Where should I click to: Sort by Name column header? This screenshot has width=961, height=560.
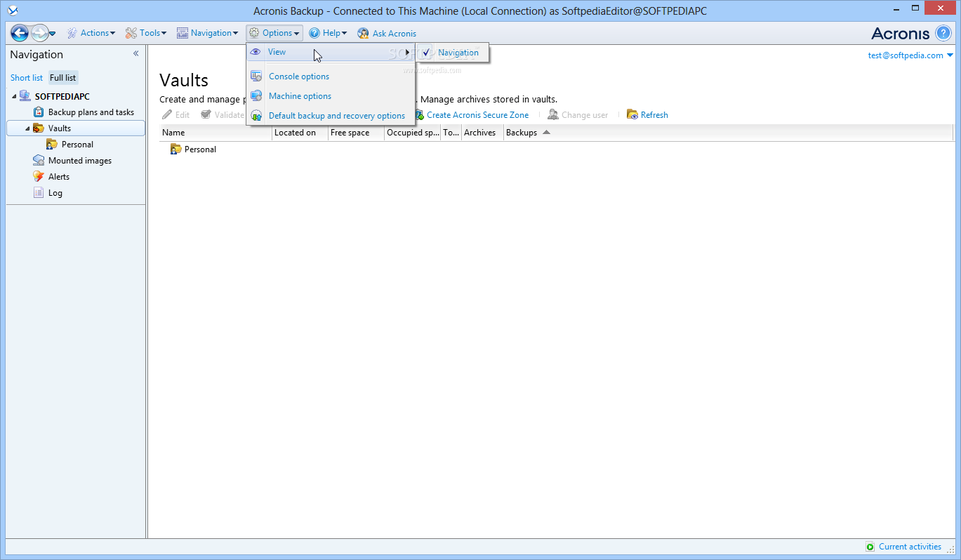(x=216, y=133)
